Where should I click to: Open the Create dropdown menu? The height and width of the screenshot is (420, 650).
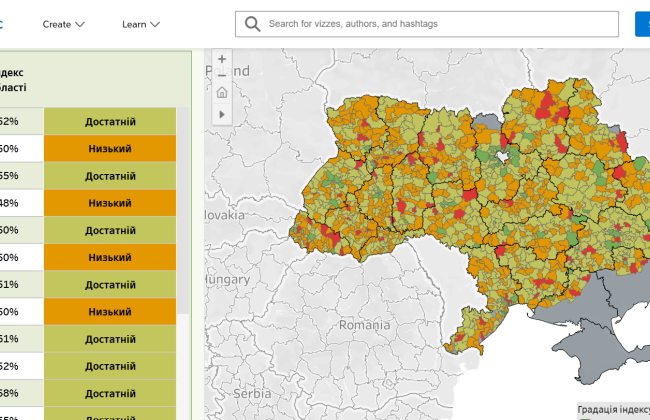click(64, 24)
